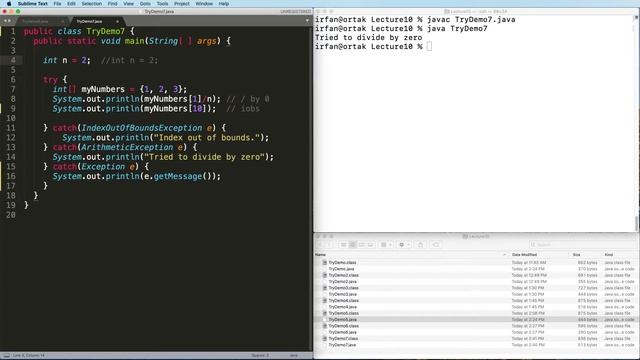Select TryDemo2.class in Finder
This screenshot has height=360, width=640.
click(476, 276)
